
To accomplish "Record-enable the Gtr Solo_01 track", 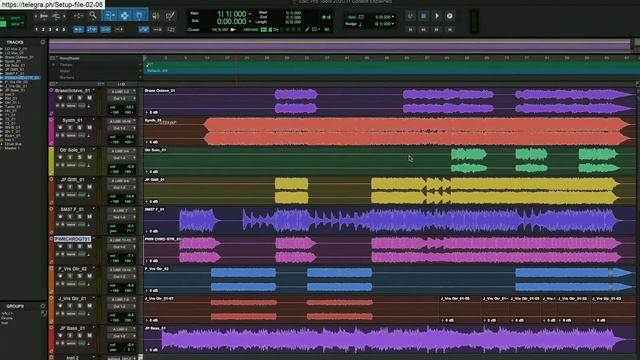I will 60,158.
